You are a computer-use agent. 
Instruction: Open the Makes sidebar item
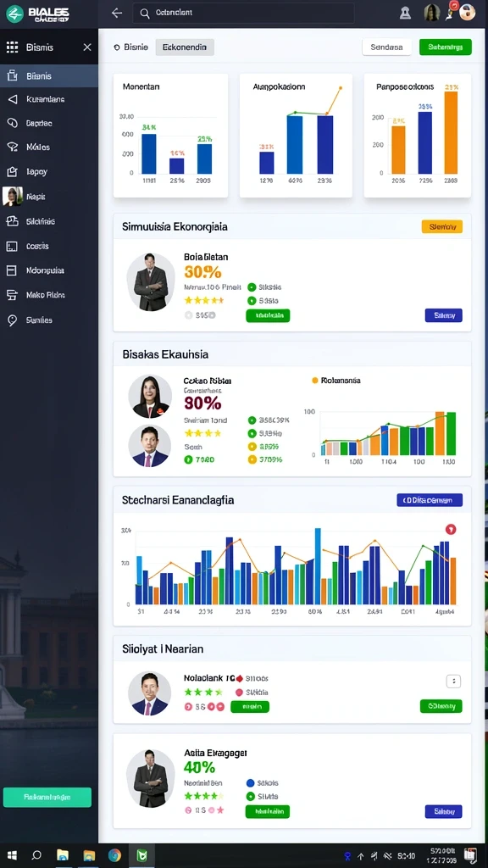click(x=38, y=147)
